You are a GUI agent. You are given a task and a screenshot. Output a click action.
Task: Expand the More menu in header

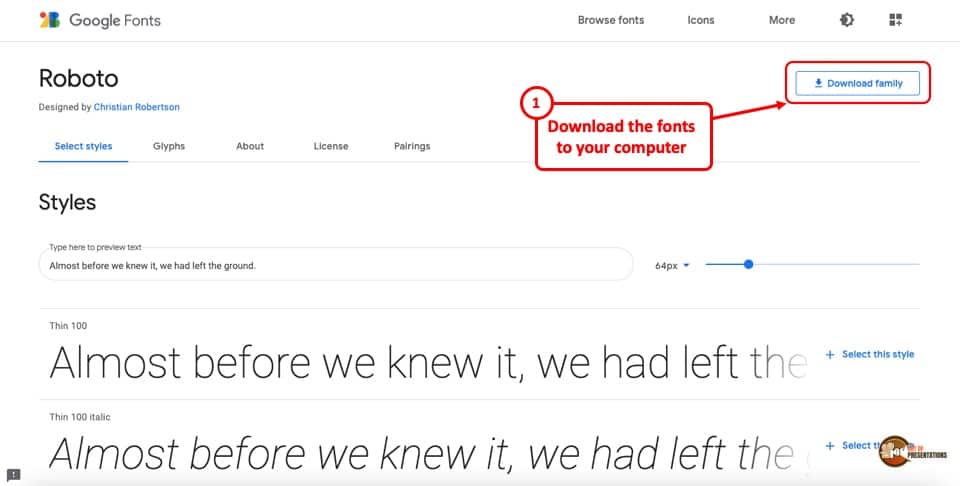[782, 20]
